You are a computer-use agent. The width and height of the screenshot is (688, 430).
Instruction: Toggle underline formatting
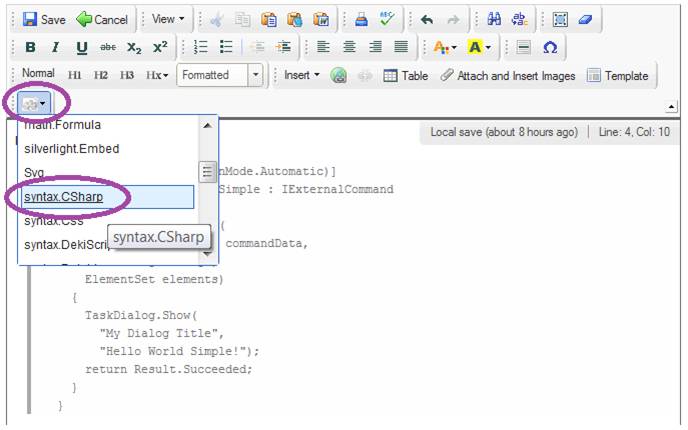point(82,47)
